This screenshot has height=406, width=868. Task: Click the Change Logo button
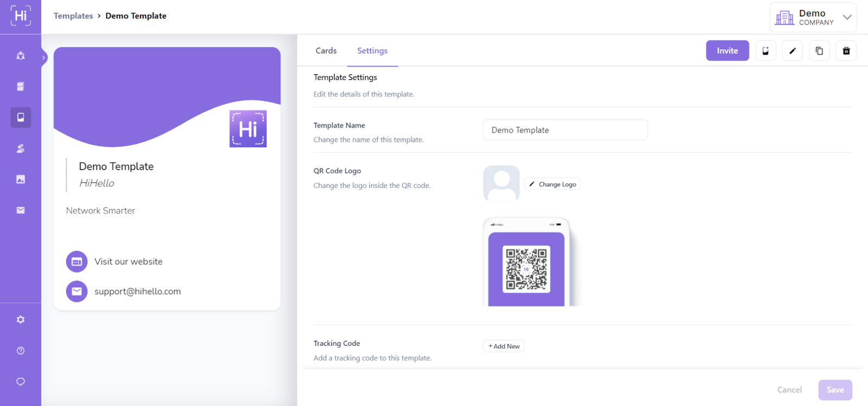(x=552, y=185)
